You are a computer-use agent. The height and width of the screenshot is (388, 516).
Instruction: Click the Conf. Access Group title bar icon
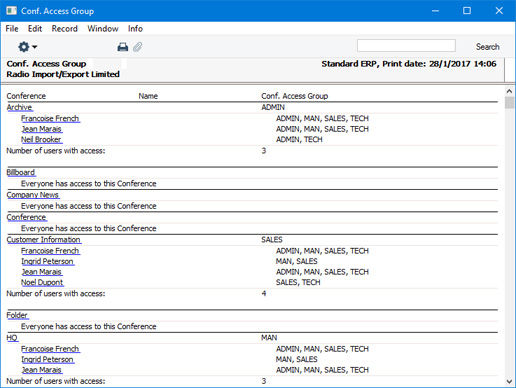[x=11, y=11]
